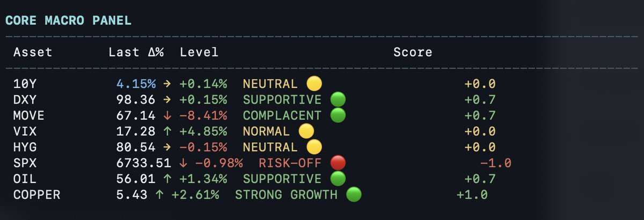Click the -1.0 score for SPX
Image resolution: width=644 pixels, height=220 pixels.
click(496, 163)
